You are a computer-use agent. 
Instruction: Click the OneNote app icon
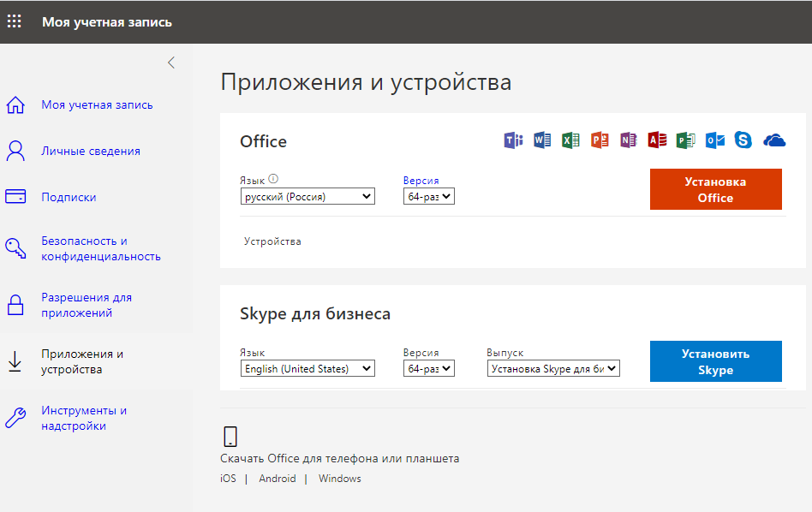[628, 140]
